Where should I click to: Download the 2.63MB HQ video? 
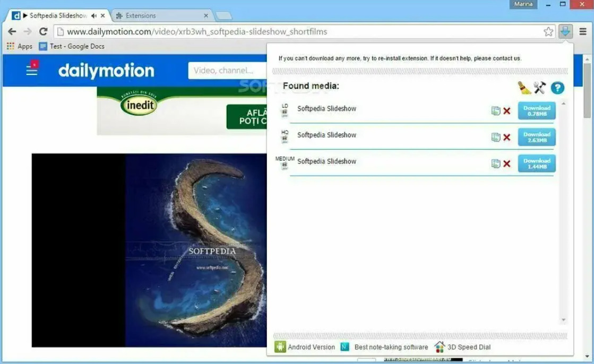(x=537, y=137)
